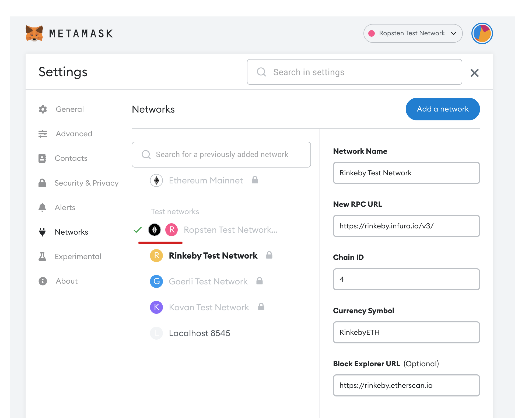Viewport: 532px width, 418px height.
Task: Open the Experimental settings section
Action: click(78, 256)
